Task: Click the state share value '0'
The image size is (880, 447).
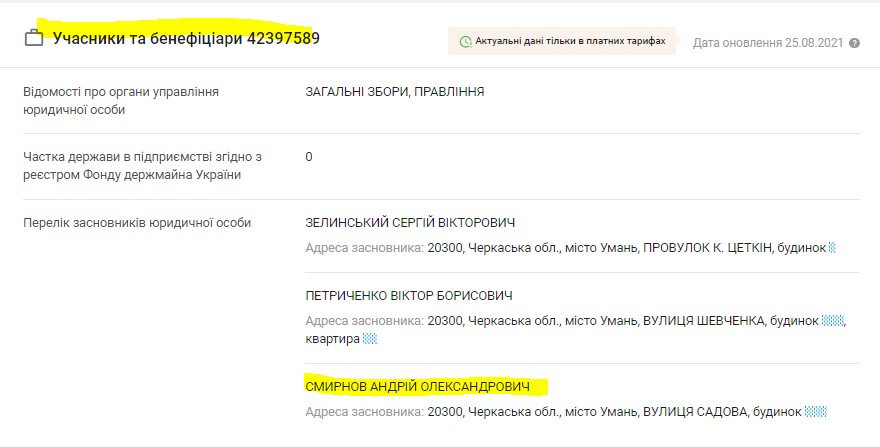Action: 309,157
